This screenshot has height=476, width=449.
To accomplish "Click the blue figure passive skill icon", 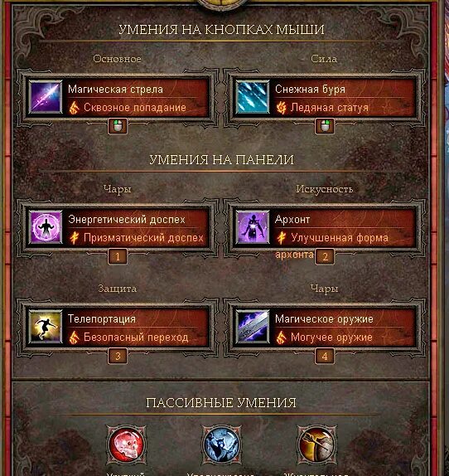I will pyautogui.click(x=221, y=444).
